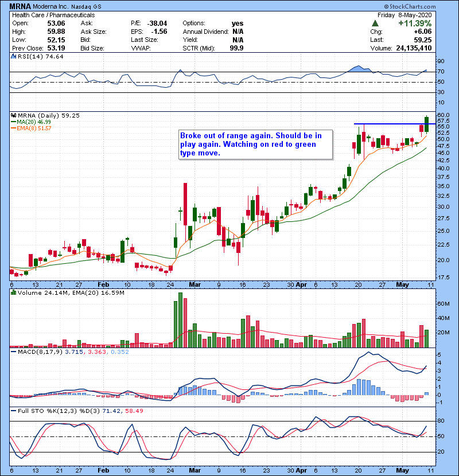Click the date Friday 8-May-2020
This screenshot has height=476, width=459.
(x=404, y=15)
